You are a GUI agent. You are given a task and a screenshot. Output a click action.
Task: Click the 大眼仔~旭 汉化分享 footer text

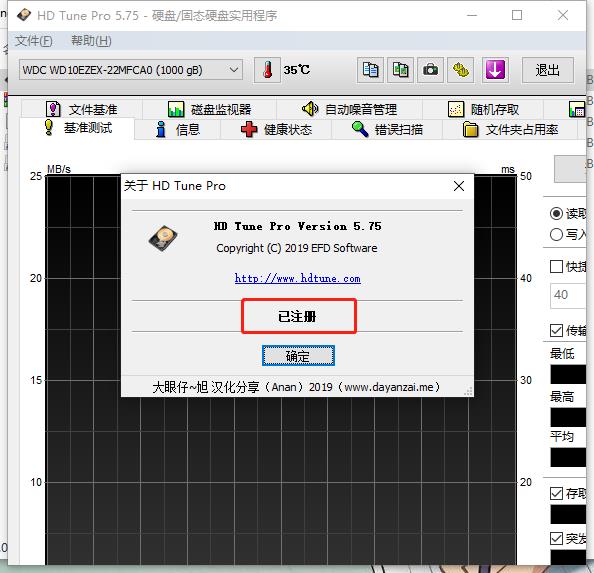(296, 387)
